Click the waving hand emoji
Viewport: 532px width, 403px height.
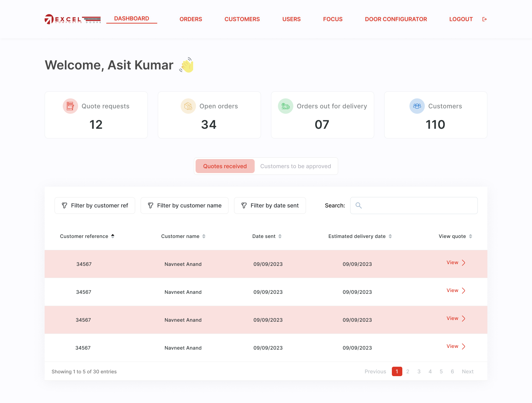(x=187, y=65)
